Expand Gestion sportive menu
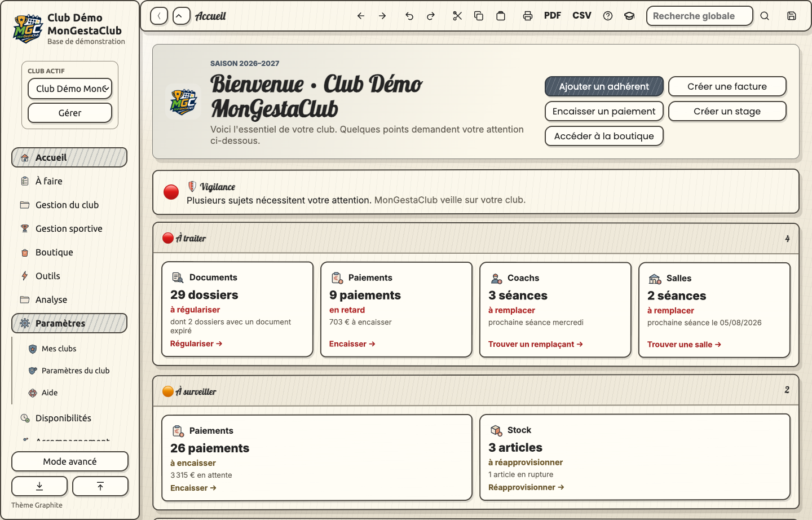This screenshot has width=812, height=520. 69,228
